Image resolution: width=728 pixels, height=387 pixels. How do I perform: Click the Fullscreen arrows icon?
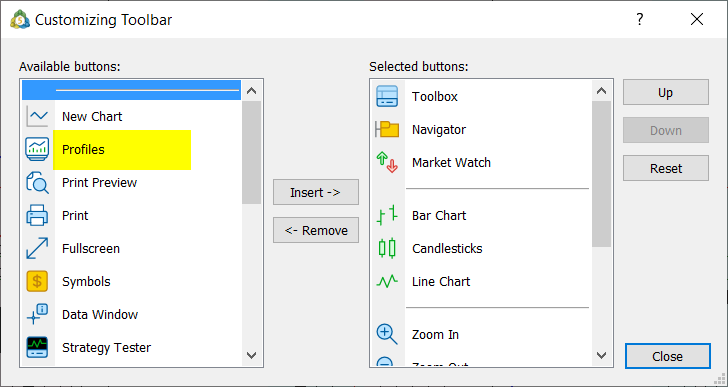tap(37, 248)
